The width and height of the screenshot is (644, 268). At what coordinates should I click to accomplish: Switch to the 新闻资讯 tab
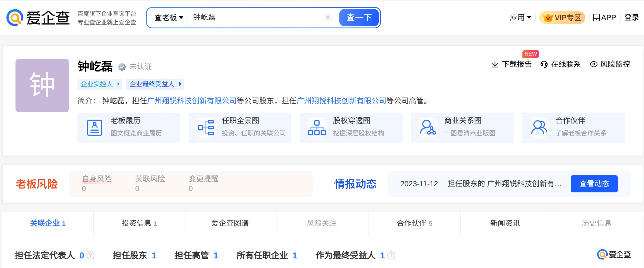505,223
